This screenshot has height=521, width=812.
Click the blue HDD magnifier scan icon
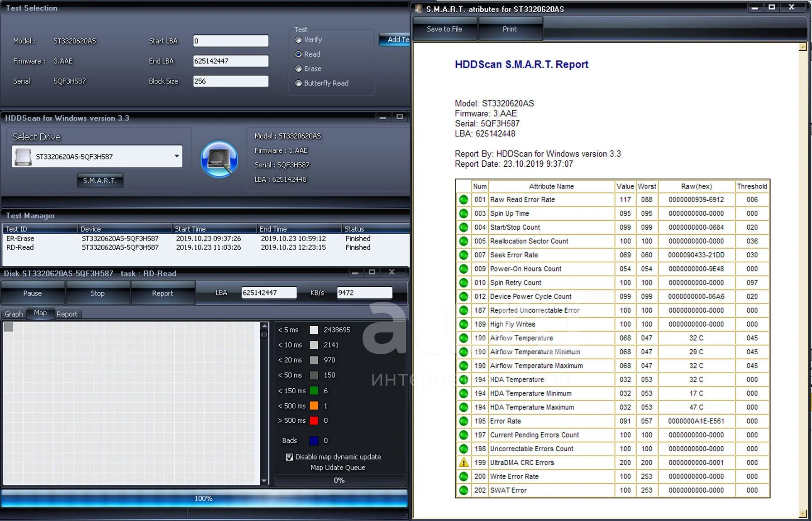(x=219, y=159)
